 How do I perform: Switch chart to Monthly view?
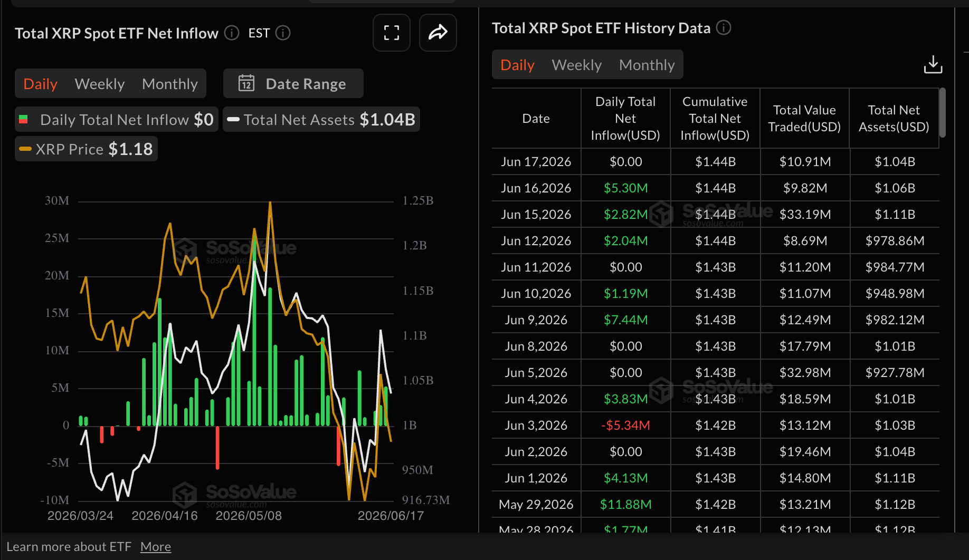click(x=170, y=84)
